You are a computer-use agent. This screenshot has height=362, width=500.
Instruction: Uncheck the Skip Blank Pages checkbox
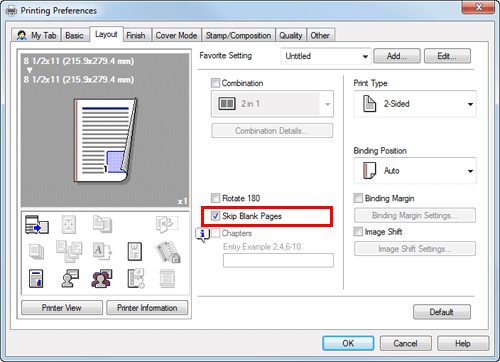(215, 216)
